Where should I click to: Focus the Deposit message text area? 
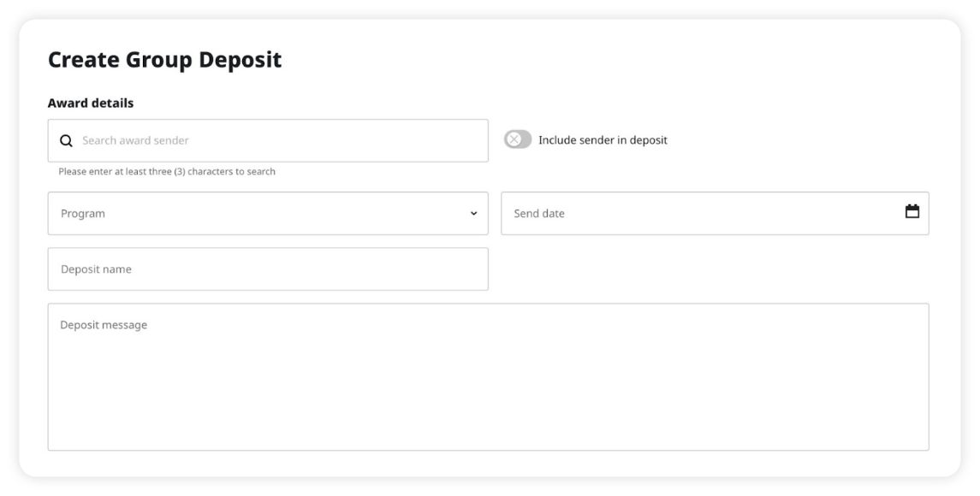pyautogui.click(x=488, y=376)
